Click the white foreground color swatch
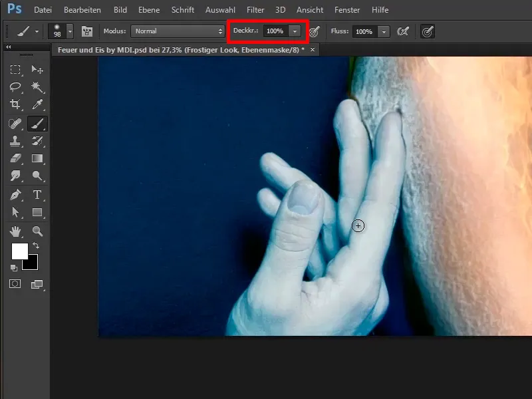 click(20, 251)
